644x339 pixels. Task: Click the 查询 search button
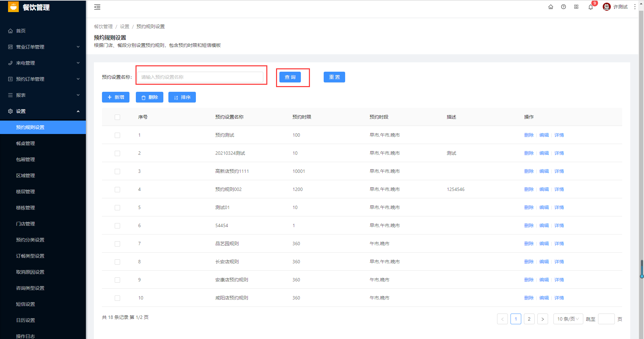click(290, 77)
